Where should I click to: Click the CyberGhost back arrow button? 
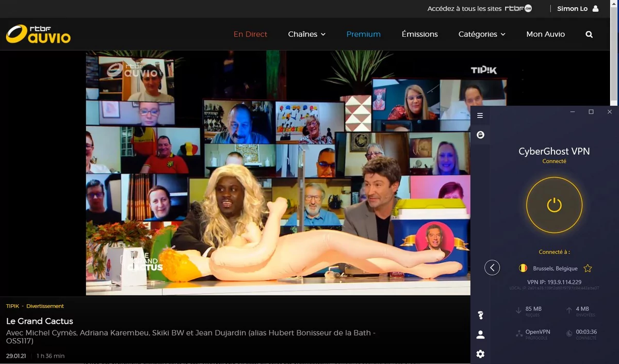492,268
